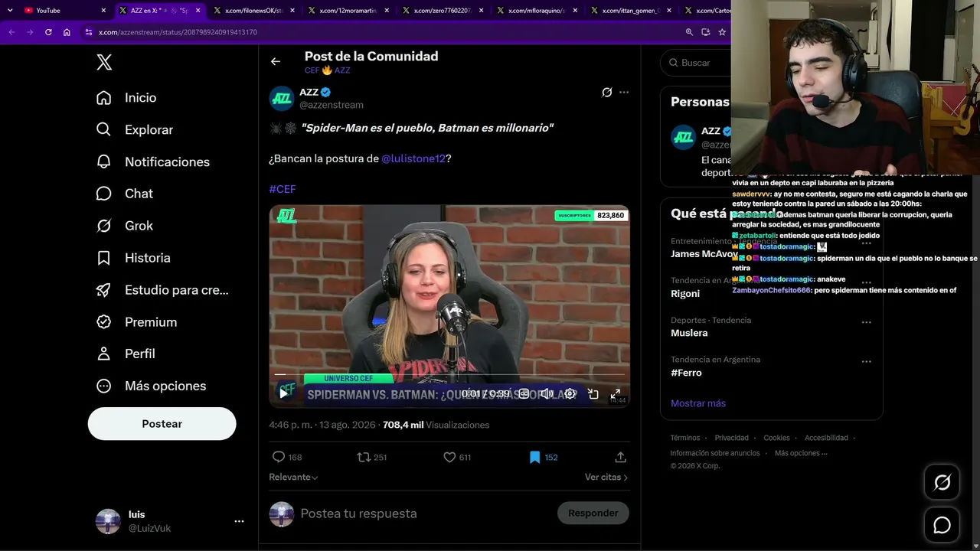Open AZZ profile avatar on the post
Viewport: 980px width, 551px height.
click(x=282, y=99)
